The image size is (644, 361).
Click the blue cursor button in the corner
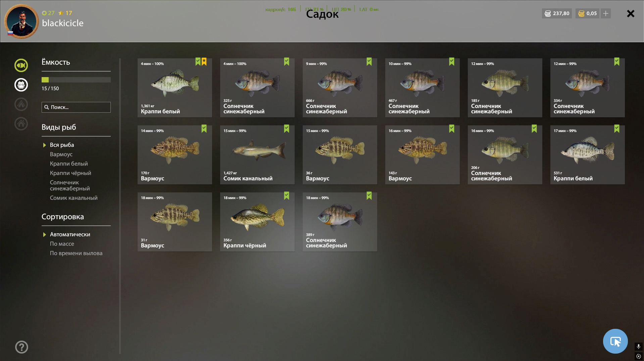pos(615,341)
